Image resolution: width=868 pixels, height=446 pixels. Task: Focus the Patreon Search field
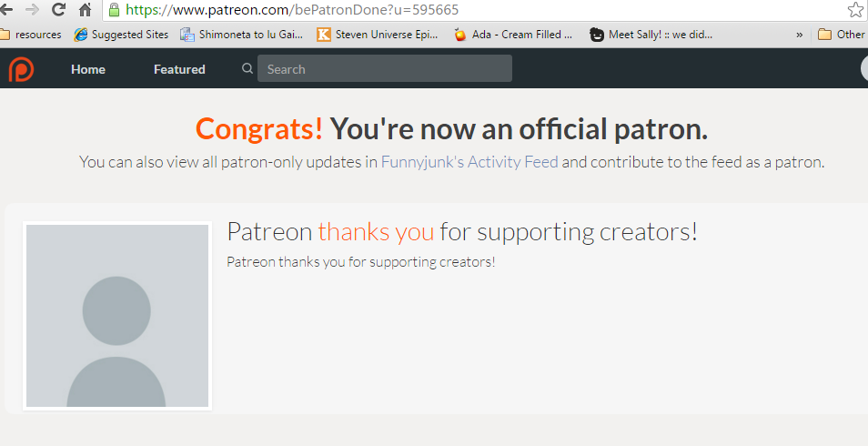[385, 68]
